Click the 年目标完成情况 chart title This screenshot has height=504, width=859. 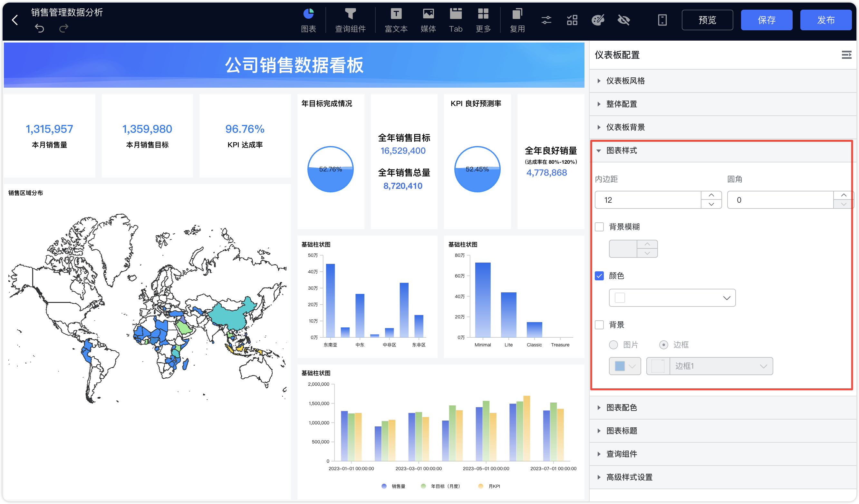click(327, 104)
